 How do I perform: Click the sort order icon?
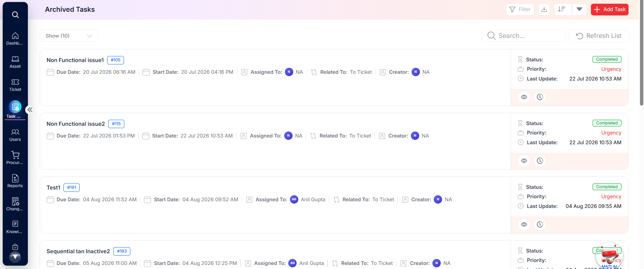562,9
